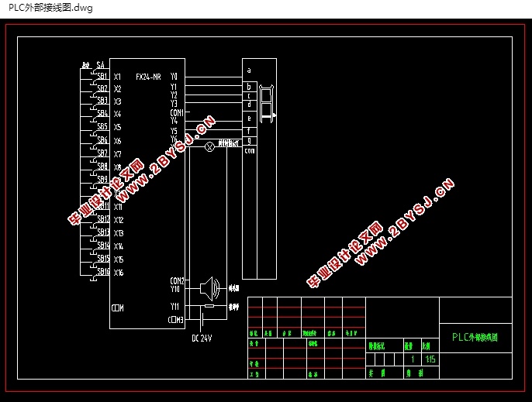The width and height of the screenshot is (532, 402).
Task: Click segment label a on display block
Action: [x=249, y=70]
